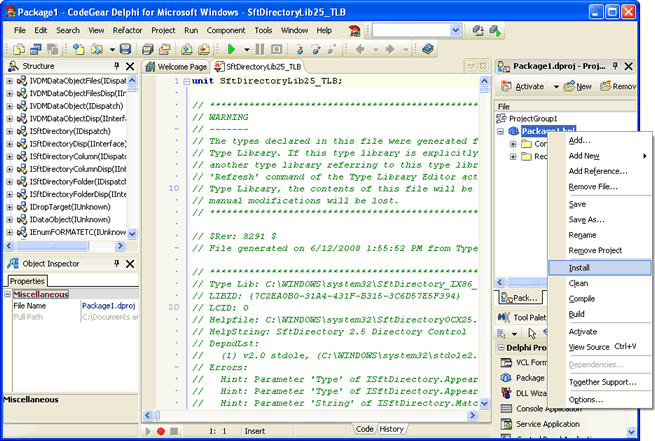
Task: Click the Remove File from Project icon
Action: coord(204,49)
